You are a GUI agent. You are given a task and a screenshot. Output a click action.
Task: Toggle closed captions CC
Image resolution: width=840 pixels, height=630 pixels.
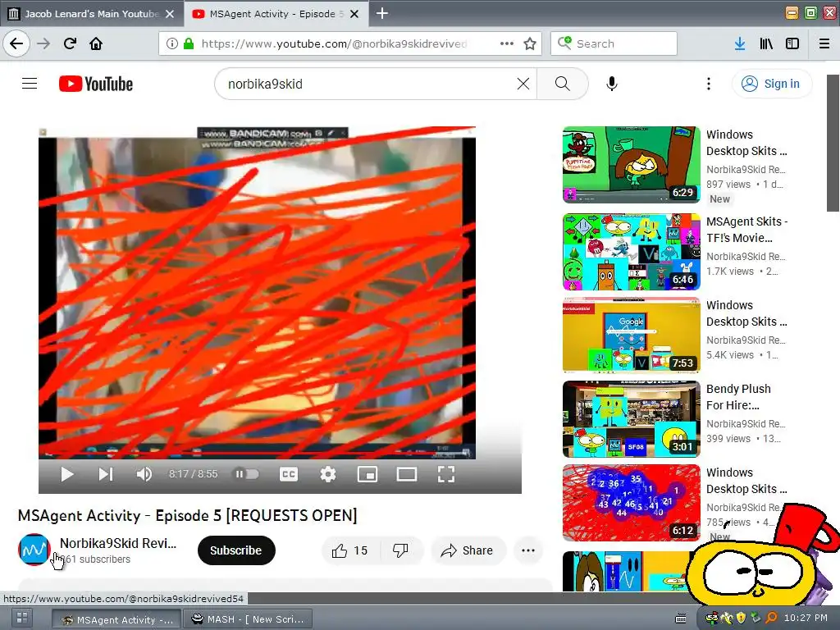pyautogui.click(x=288, y=474)
